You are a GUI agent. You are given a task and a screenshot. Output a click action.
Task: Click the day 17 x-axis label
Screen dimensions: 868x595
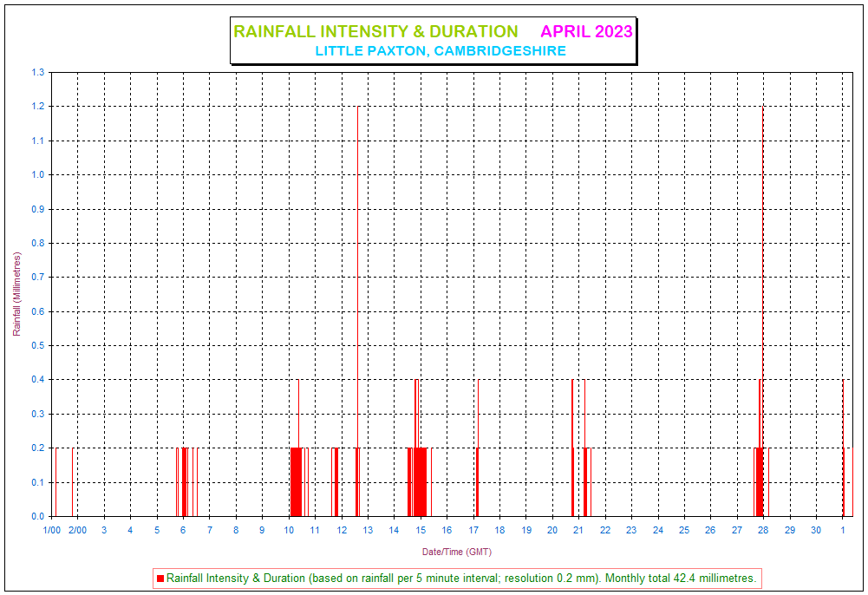473,530
